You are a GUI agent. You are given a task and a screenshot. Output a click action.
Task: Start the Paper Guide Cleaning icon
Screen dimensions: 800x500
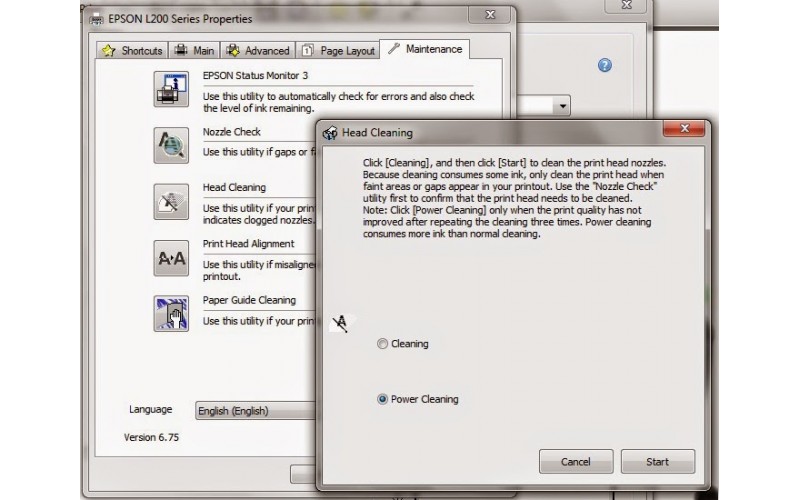170,314
